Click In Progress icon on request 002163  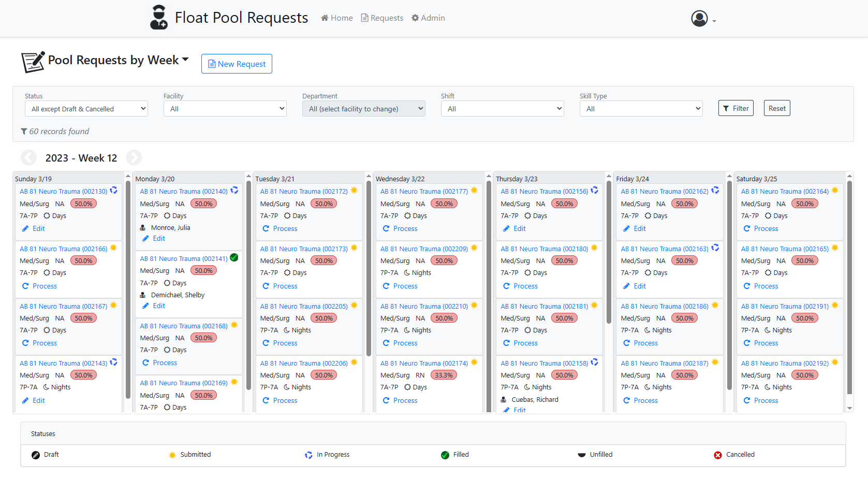tap(715, 248)
